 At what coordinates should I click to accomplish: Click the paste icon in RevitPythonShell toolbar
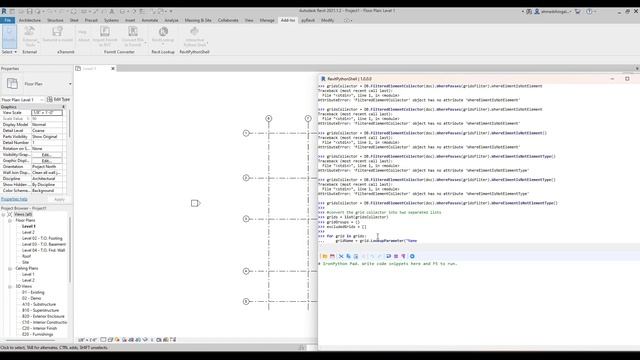[356, 256]
